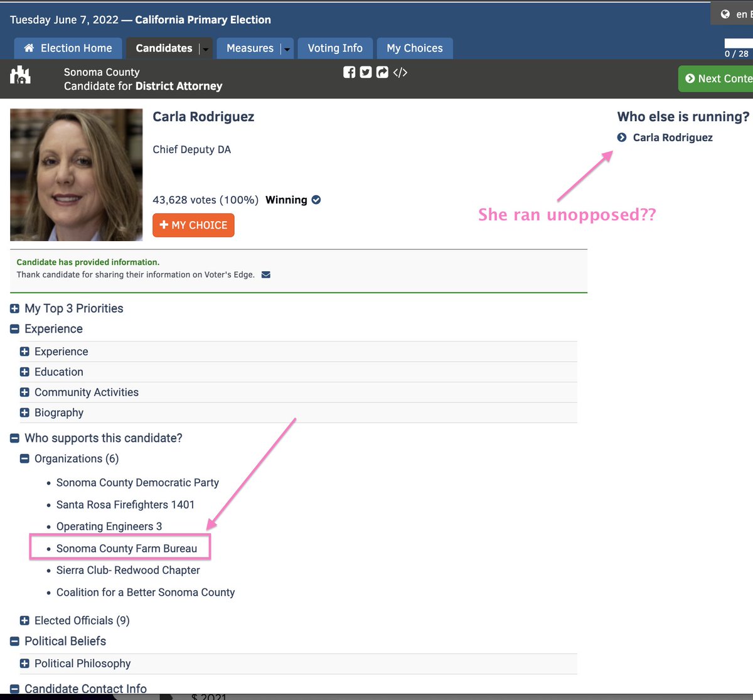Click the MY CHOICE button

coord(193,225)
